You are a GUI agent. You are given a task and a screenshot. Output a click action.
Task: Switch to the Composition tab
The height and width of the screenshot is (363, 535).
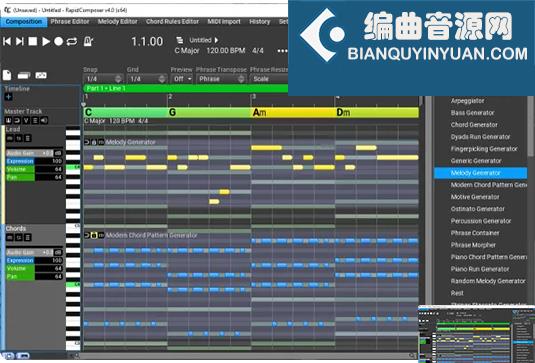[24, 21]
